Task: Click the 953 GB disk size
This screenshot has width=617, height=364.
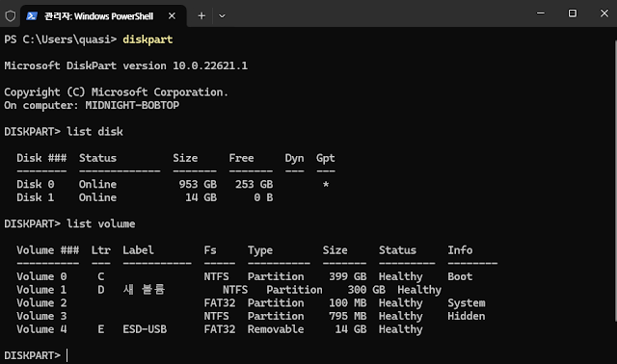Action: (198, 184)
